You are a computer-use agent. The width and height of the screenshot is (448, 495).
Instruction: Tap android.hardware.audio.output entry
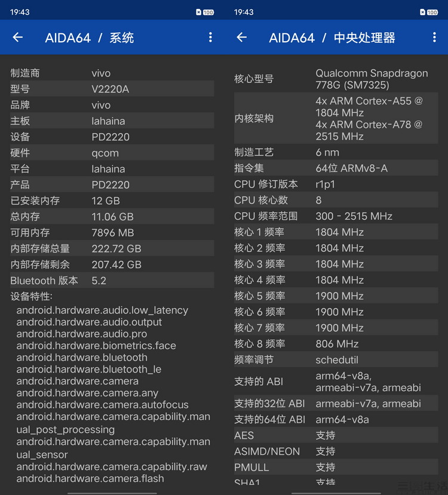click(x=89, y=322)
